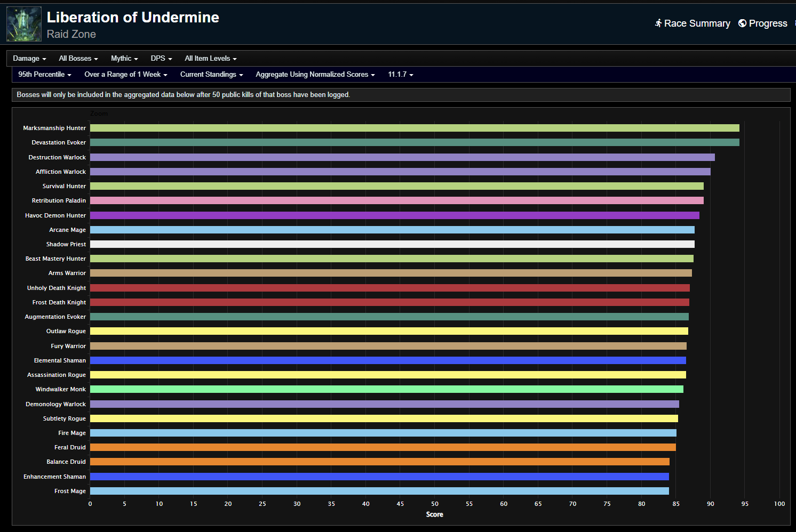Screen dimensions: 796x532
Task: Click the globe icon beside Progress
Action: (x=742, y=23)
